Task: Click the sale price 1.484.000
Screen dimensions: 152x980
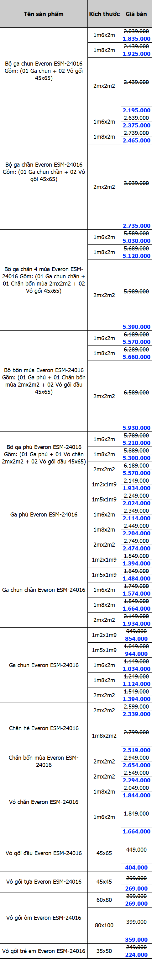Action: (136, 579)
